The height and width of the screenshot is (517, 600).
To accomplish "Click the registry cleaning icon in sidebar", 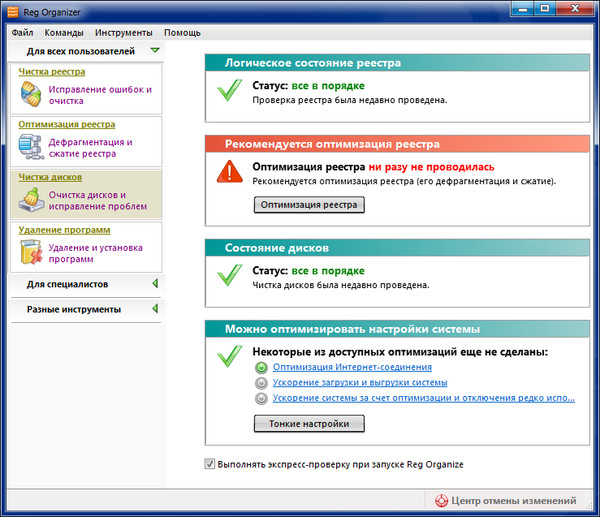I will coord(32,95).
